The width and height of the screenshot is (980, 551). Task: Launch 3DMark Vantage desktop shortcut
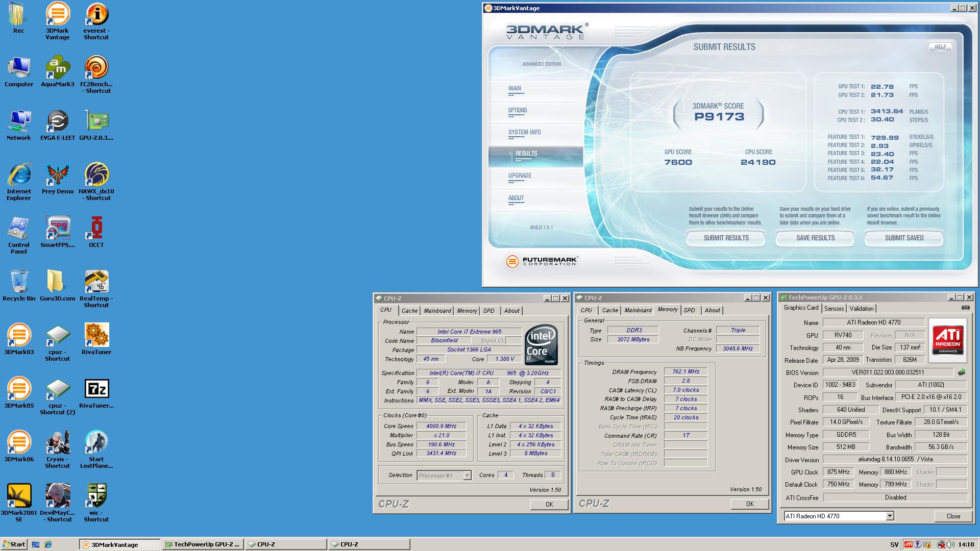(x=57, y=20)
